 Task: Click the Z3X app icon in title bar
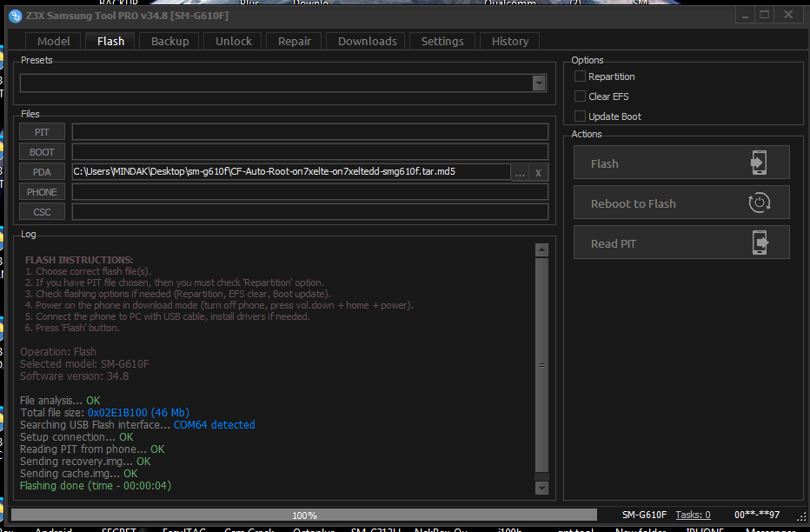[x=15, y=16]
